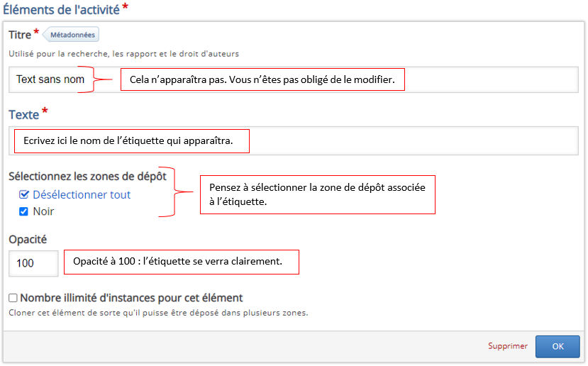The height and width of the screenshot is (366, 588).
Task: Click the red asterisk beside Texte heading
Action: tap(45, 112)
